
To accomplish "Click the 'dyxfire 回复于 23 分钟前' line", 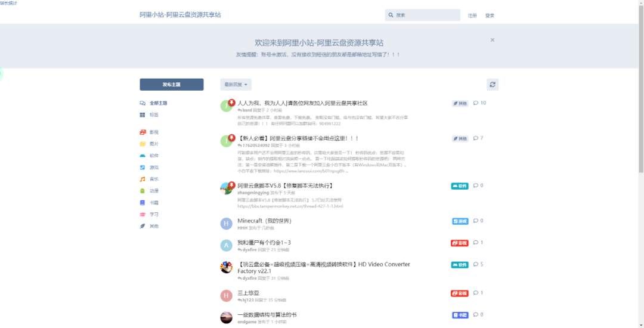I will 264,250.
